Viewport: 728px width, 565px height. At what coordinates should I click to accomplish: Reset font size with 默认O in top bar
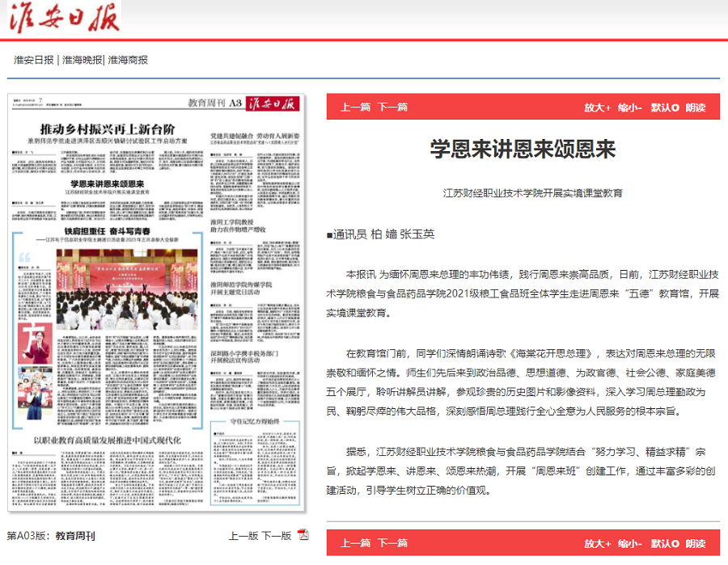(665, 107)
